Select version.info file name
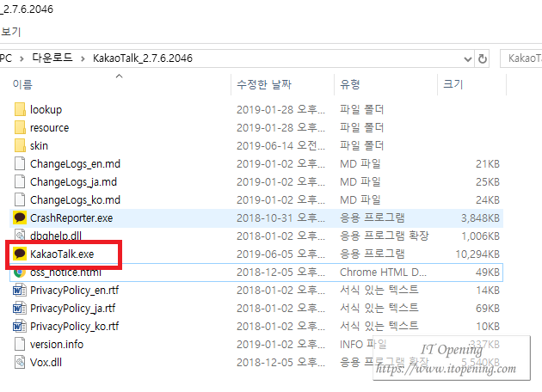 57,345
